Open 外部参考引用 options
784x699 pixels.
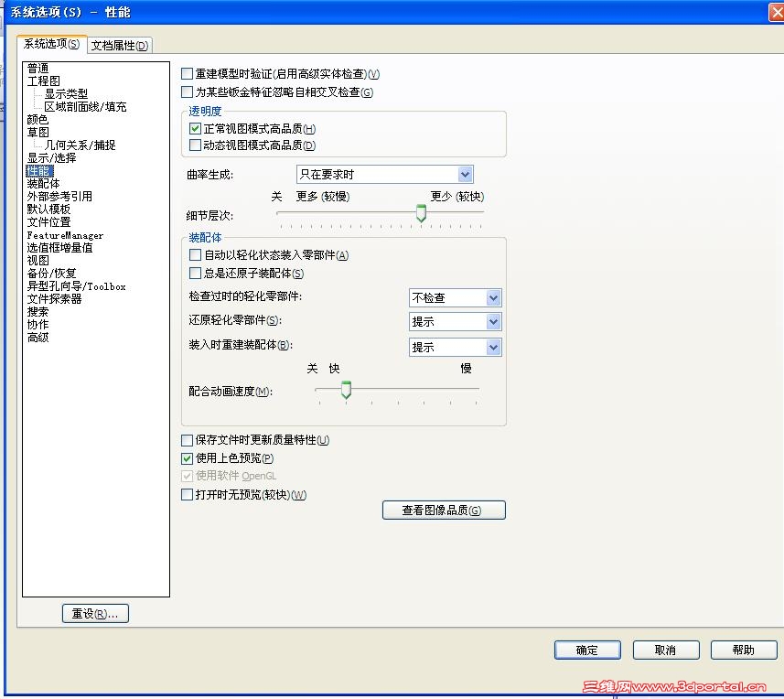pos(59,197)
